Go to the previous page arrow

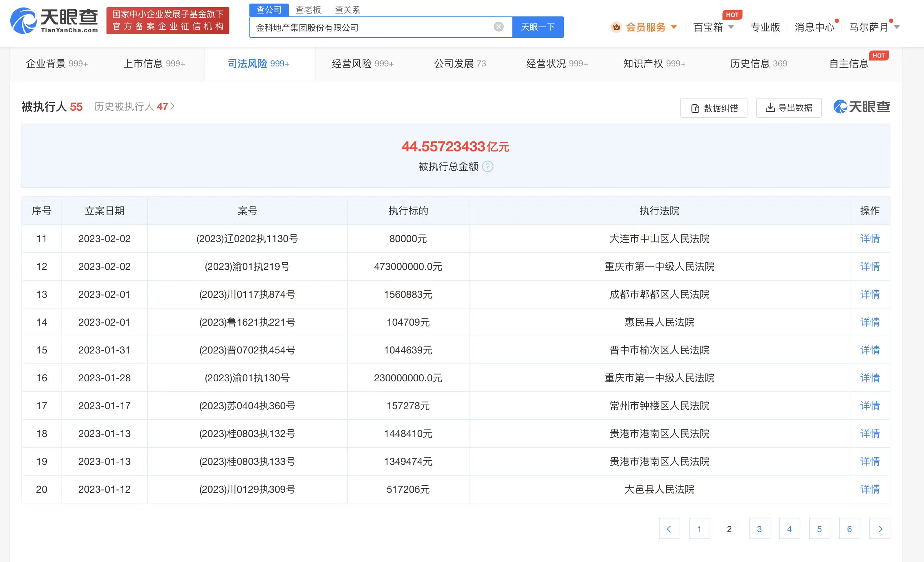pyautogui.click(x=669, y=529)
